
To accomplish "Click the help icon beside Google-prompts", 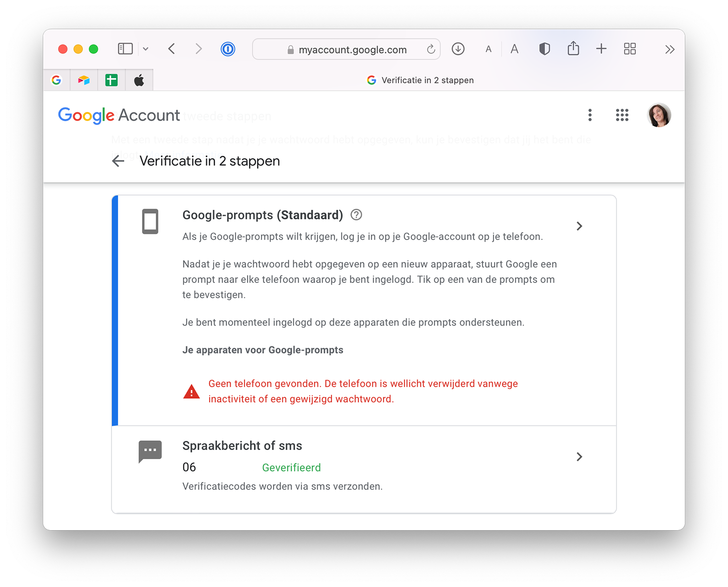I will (356, 215).
